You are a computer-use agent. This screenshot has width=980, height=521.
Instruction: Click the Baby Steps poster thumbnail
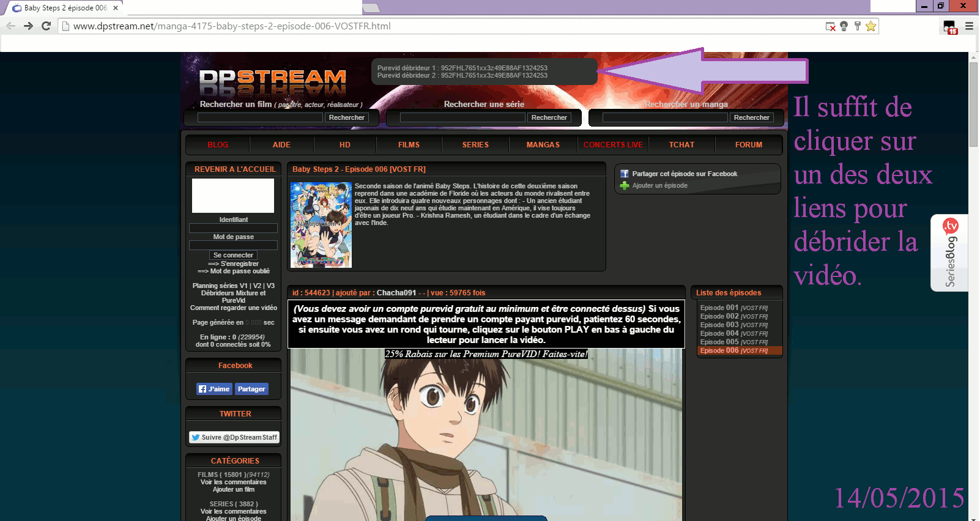click(321, 225)
